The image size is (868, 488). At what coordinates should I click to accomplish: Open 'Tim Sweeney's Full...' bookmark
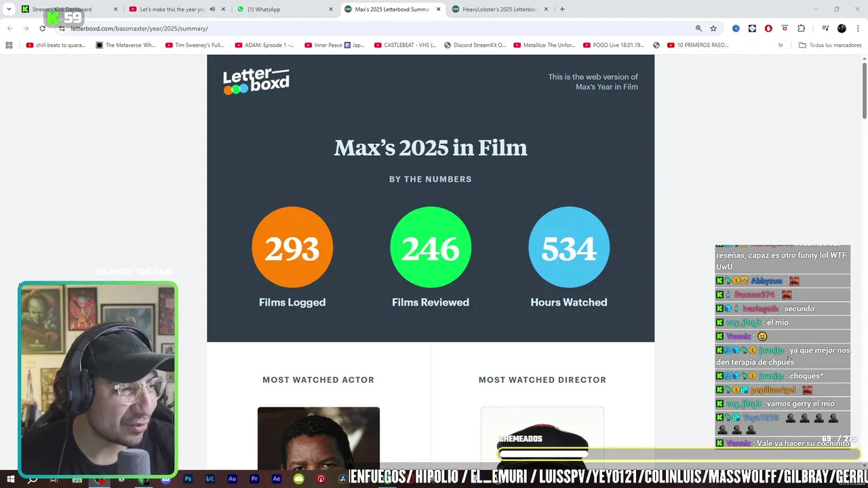(x=194, y=45)
